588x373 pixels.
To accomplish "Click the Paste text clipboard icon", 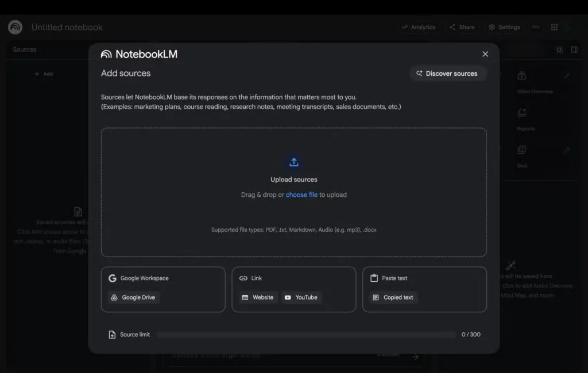I will pyautogui.click(x=374, y=278).
